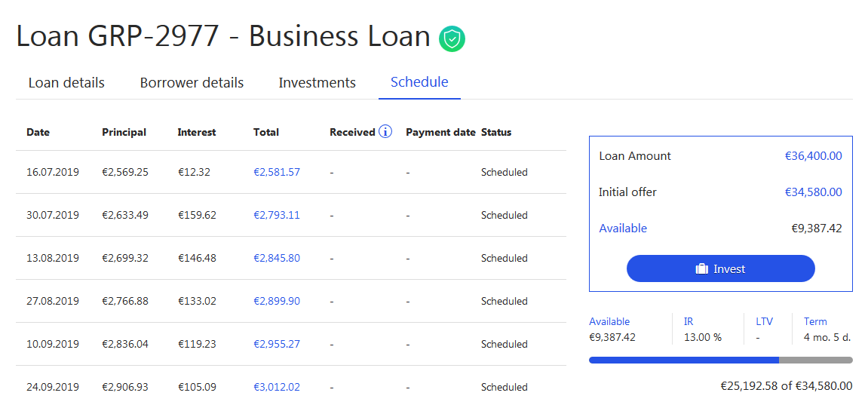Select the Schedule tab

coord(419,82)
